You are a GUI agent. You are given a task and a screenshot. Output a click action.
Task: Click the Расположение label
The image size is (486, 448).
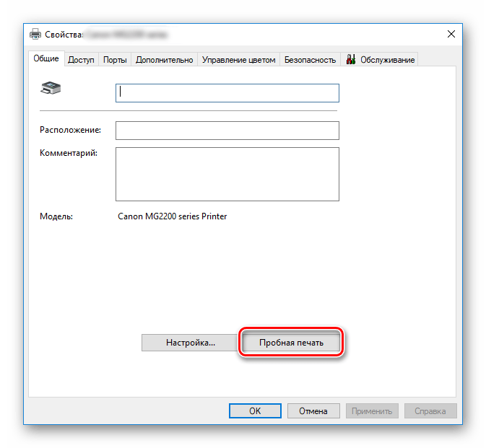point(70,130)
